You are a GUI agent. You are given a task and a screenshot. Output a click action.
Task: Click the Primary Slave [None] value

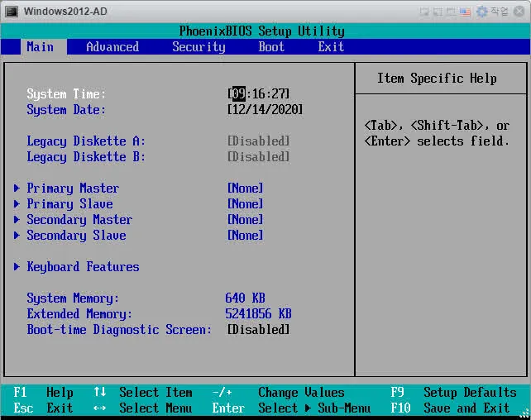pyautogui.click(x=245, y=203)
